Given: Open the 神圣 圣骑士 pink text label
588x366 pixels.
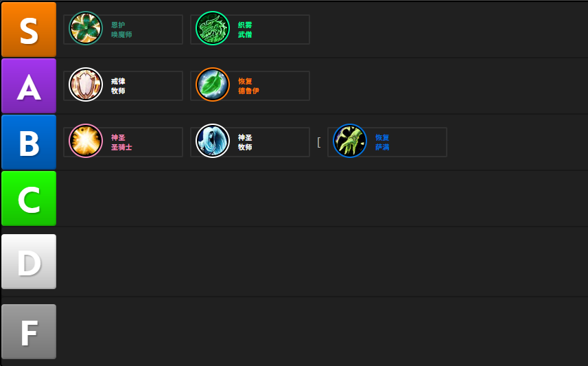Looking at the screenshot, I should (121, 142).
